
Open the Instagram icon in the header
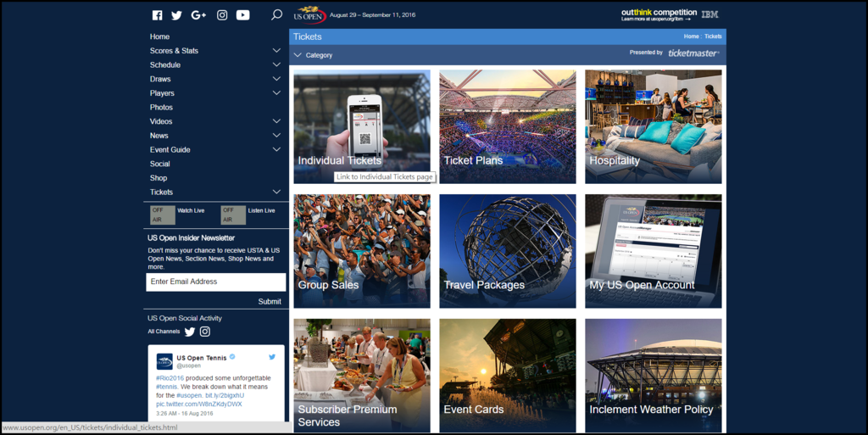coord(222,15)
